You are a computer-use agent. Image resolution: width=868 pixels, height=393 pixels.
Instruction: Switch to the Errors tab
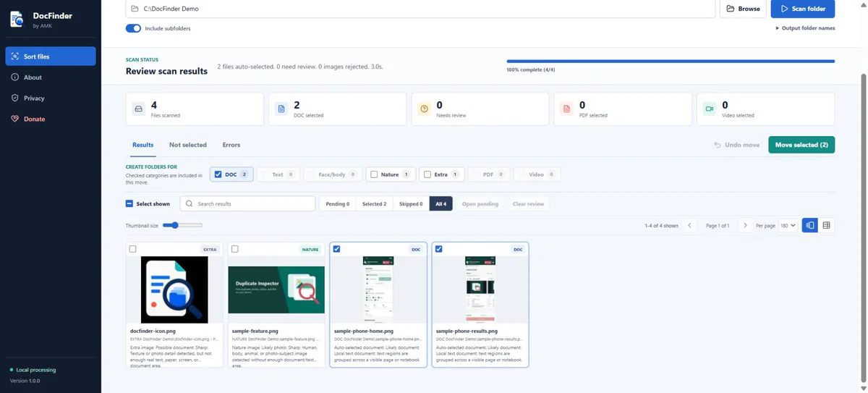(x=231, y=145)
